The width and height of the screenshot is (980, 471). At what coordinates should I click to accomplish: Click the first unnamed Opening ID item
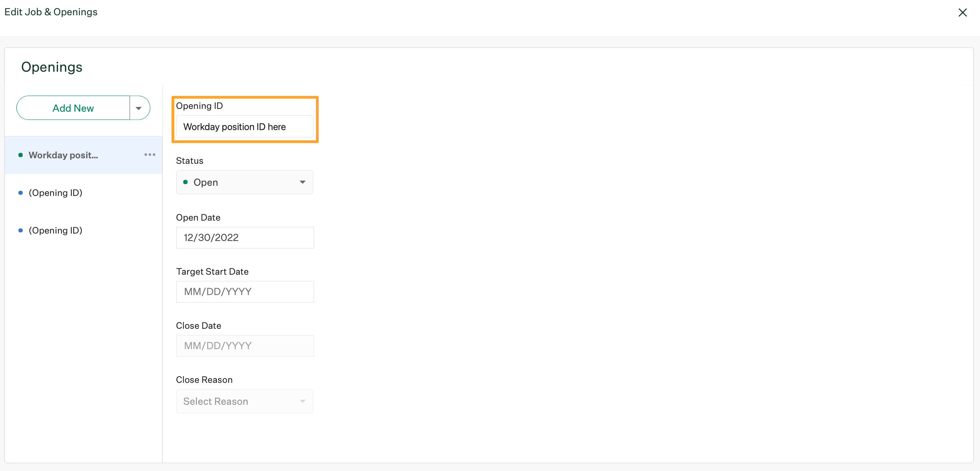click(x=55, y=193)
